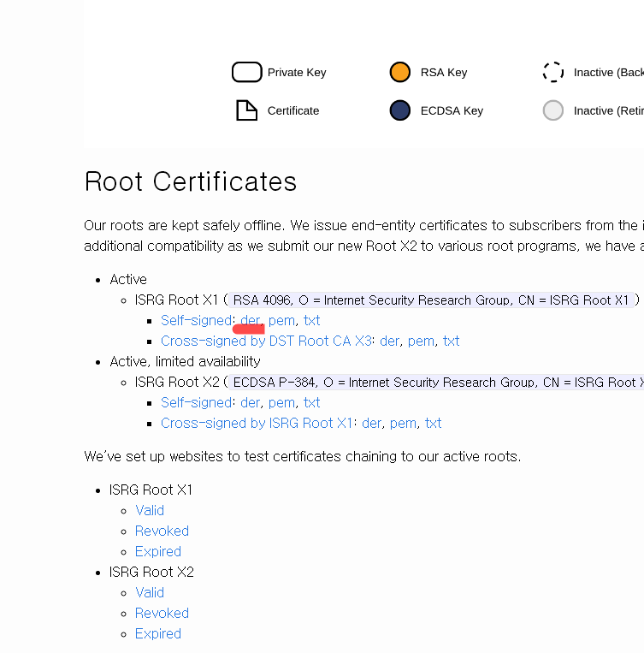This screenshot has height=653, width=644.
Task: Open ISRG Root X2 self-signed txt file
Action: click(x=311, y=402)
